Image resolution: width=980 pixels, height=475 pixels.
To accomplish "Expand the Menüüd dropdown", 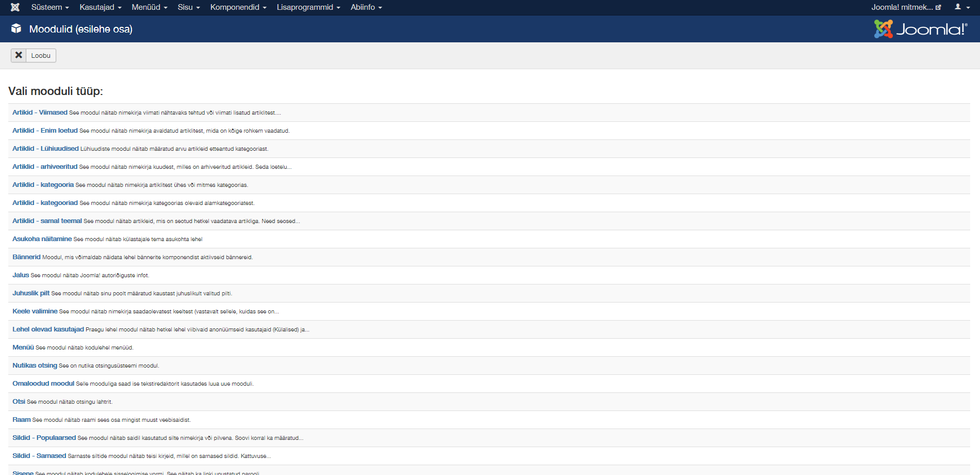I will 150,7.
